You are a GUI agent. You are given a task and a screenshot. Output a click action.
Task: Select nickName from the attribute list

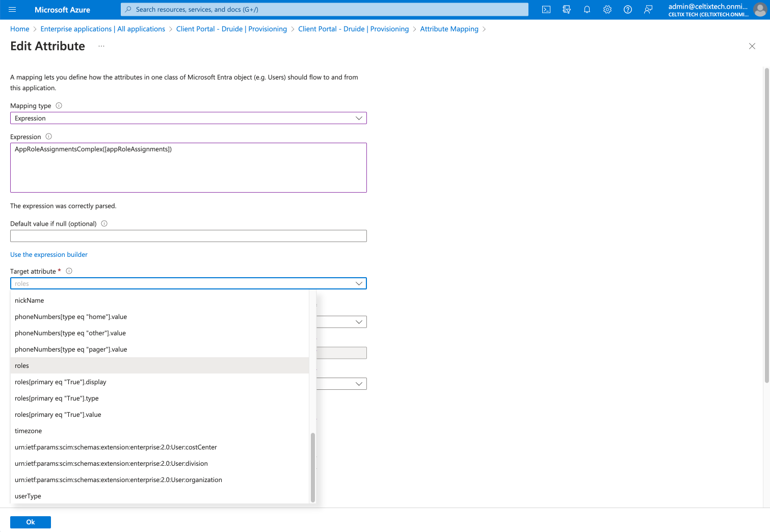[x=30, y=301]
